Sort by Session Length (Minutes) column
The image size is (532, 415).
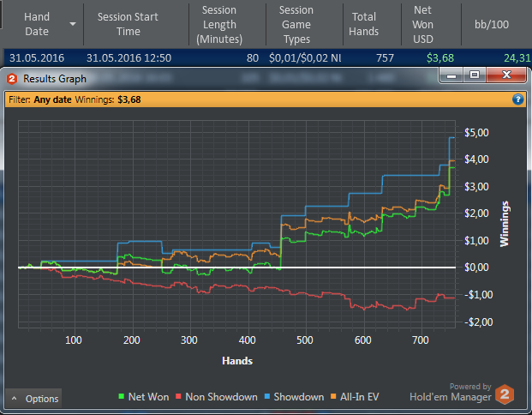point(219,25)
